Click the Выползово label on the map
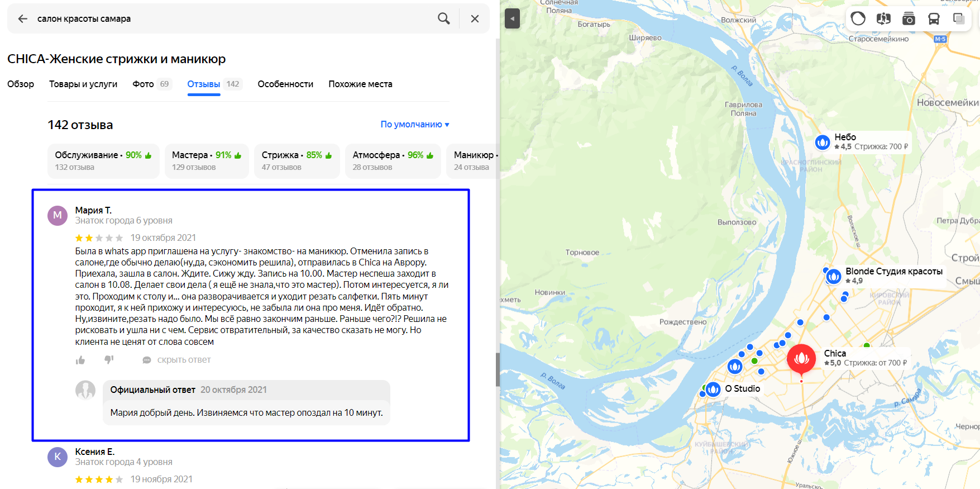 (x=737, y=222)
